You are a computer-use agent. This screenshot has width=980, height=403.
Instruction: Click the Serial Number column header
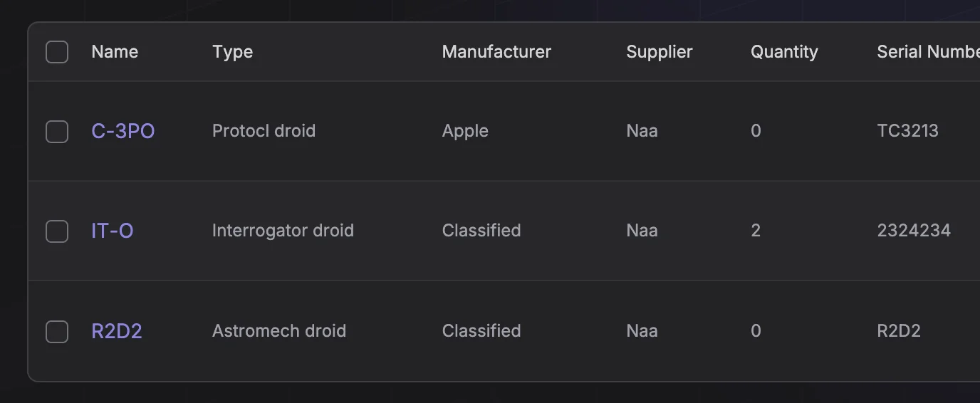pyautogui.click(x=927, y=52)
